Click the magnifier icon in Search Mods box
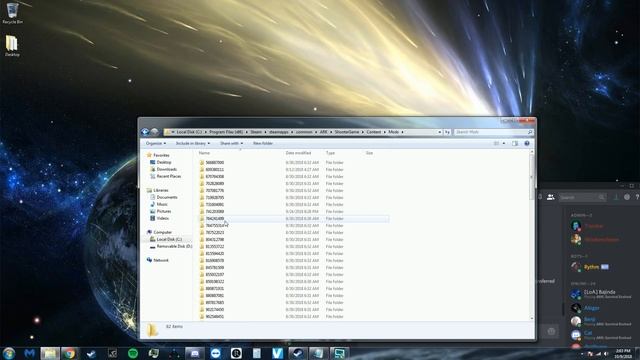The width and height of the screenshot is (640, 360). pos(530,132)
